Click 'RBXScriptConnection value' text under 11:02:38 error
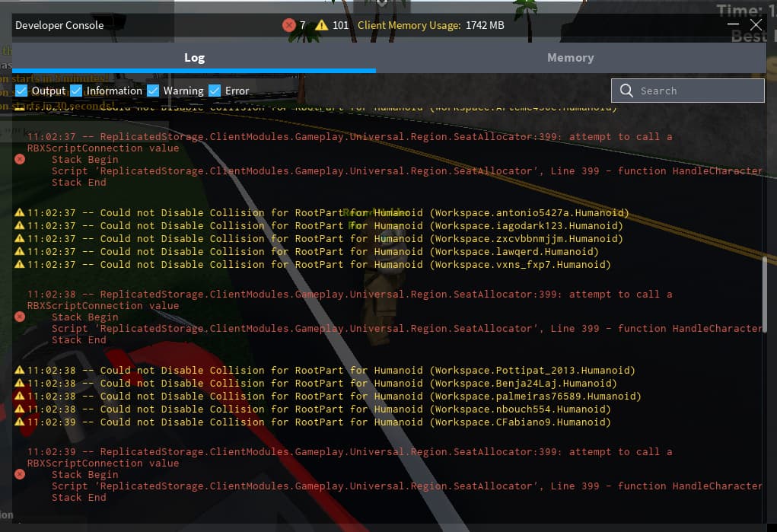The image size is (777, 532). pos(103,306)
